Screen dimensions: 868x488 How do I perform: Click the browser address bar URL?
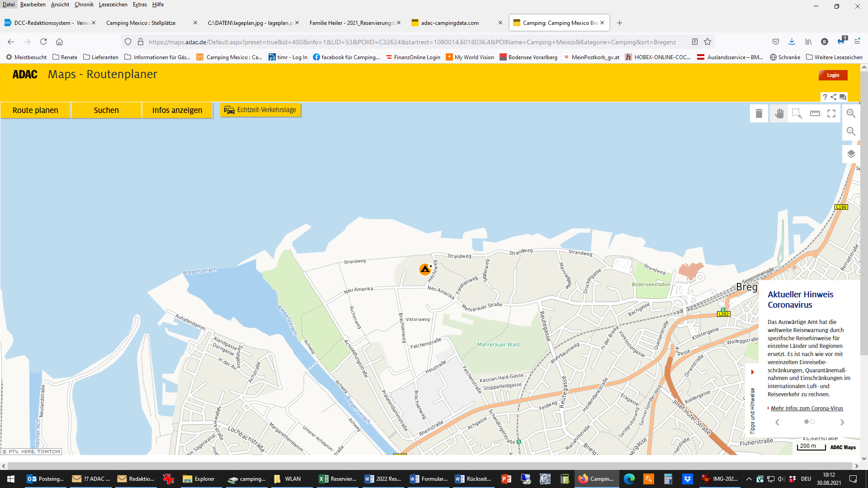coord(411,42)
